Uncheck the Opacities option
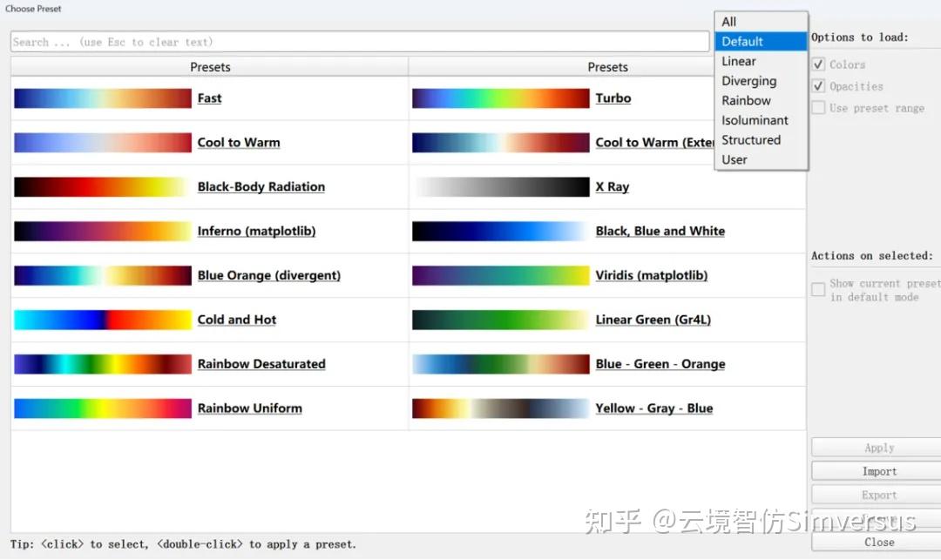 818,86
